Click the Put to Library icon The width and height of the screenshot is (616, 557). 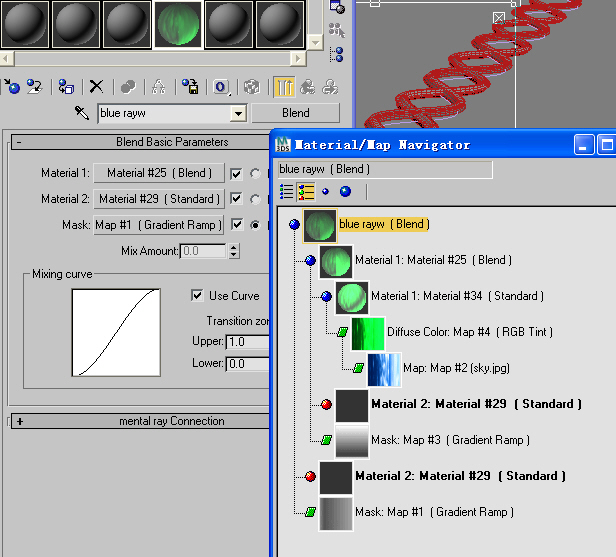tap(190, 87)
